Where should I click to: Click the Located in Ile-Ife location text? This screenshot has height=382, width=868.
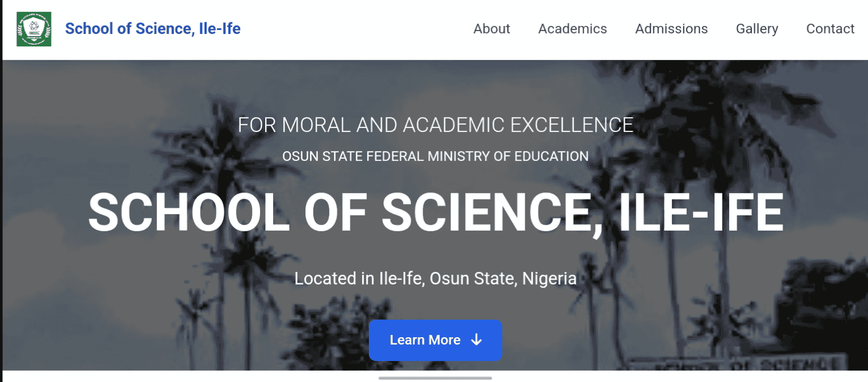coord(435,278)
